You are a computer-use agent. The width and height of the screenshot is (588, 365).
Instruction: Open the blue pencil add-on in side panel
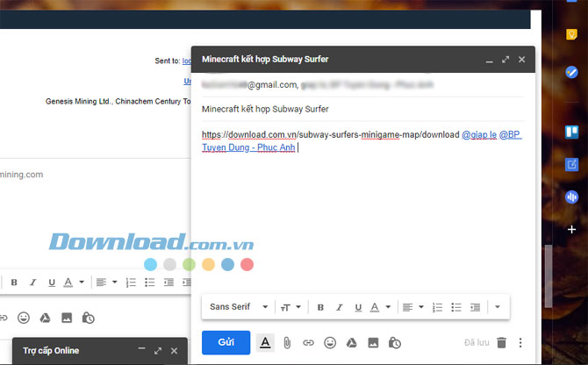pos(571,164)
